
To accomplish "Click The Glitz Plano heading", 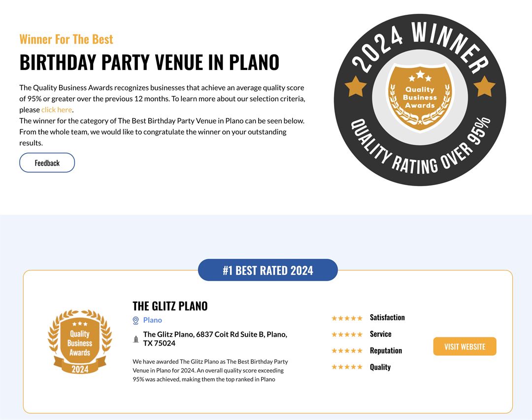I will tap(170, 306).
